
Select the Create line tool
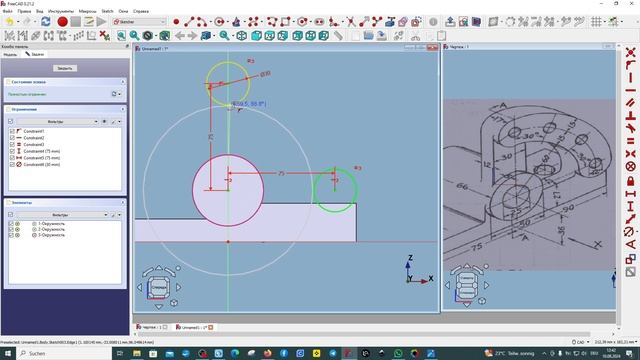coord(189,22)
